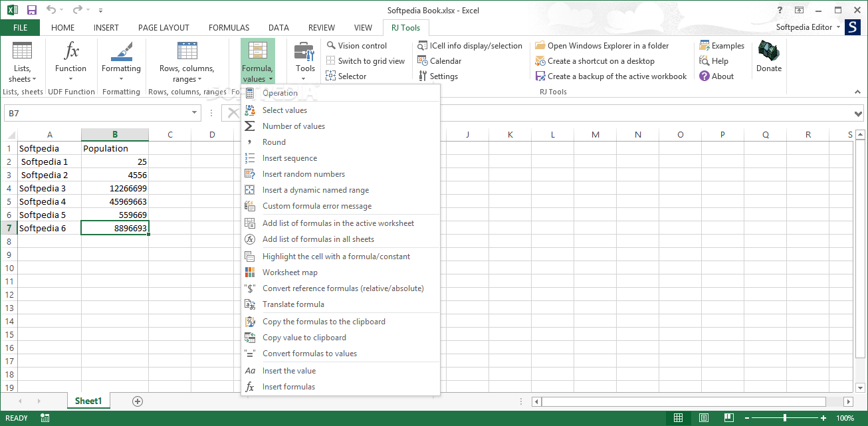Open the Function dropdown
868x426 pixels.
(x=70, y=63)
